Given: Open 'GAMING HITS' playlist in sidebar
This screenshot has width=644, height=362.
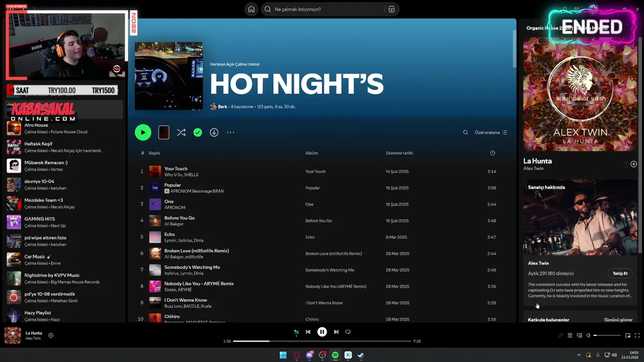Looking at the screenshot, I should pos(64,222).
